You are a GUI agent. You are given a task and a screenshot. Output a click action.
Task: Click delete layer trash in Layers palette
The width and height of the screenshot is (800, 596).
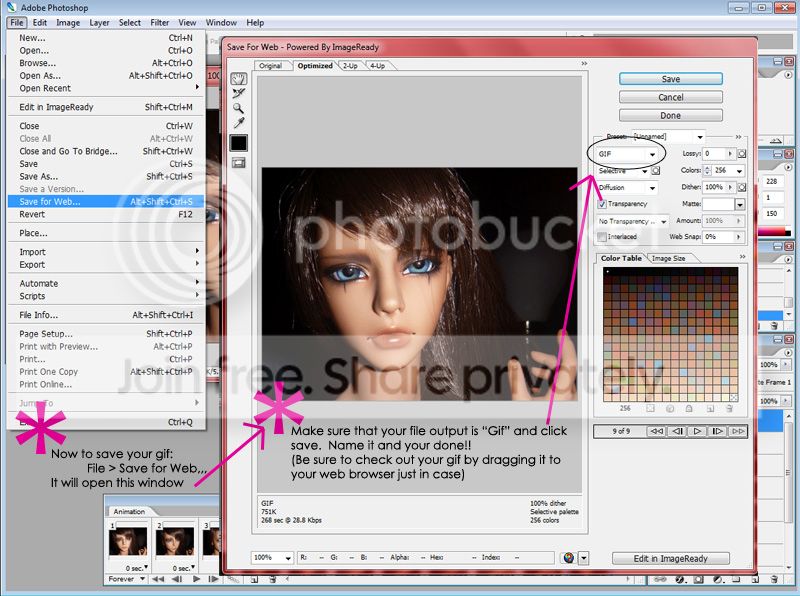pyautogui.click(x=774, y=579)
